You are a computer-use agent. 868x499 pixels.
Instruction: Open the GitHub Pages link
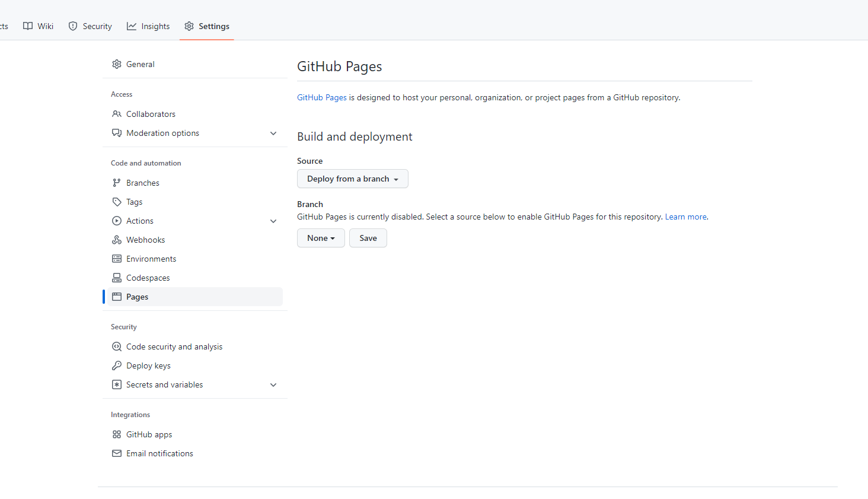321,97
